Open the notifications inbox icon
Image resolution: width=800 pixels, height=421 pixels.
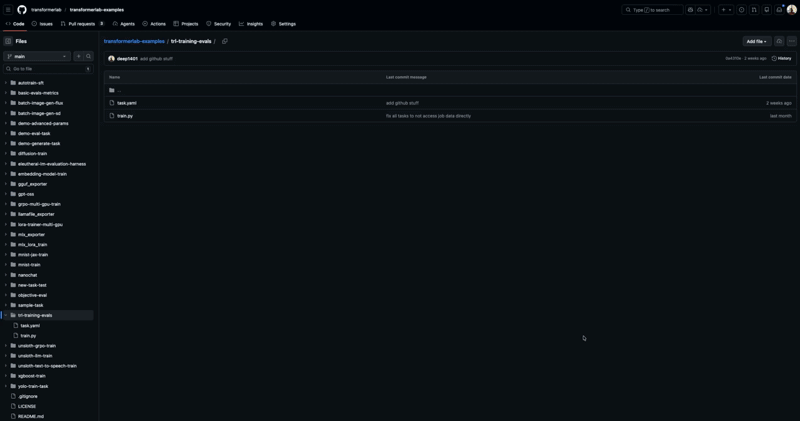pos(779,10)
